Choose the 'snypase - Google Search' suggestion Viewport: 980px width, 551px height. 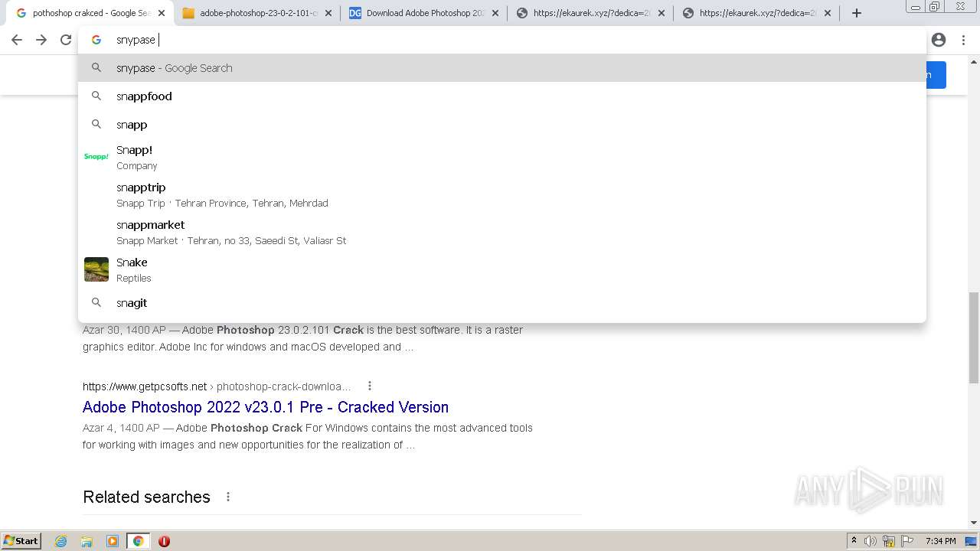(x=502, y=68)
